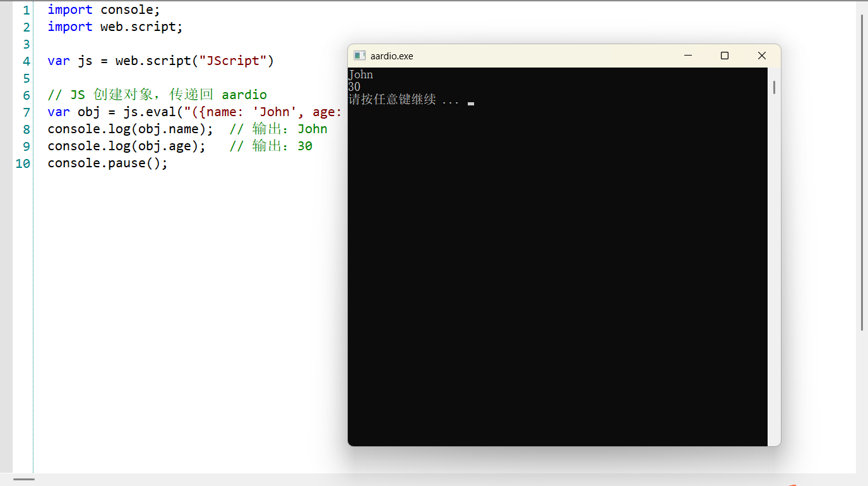
Task: Click 'console.log(obj.age);' statement
Action: (x=127, y=146)
